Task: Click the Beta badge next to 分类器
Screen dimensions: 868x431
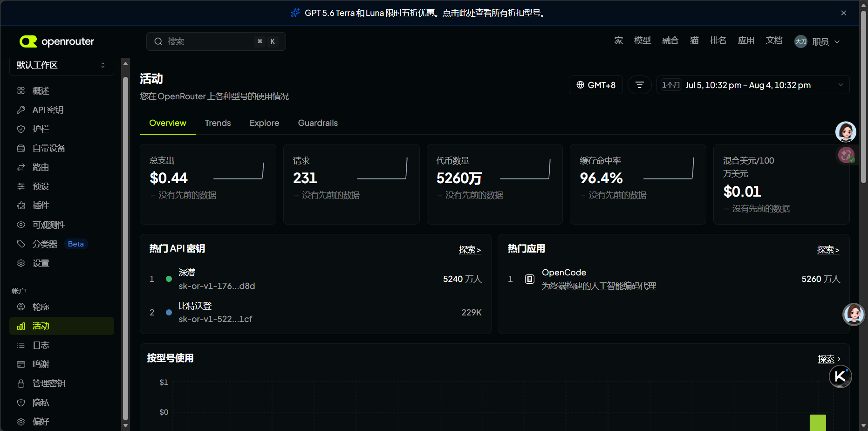Action: pyautogui.click(x=76, y=244)
